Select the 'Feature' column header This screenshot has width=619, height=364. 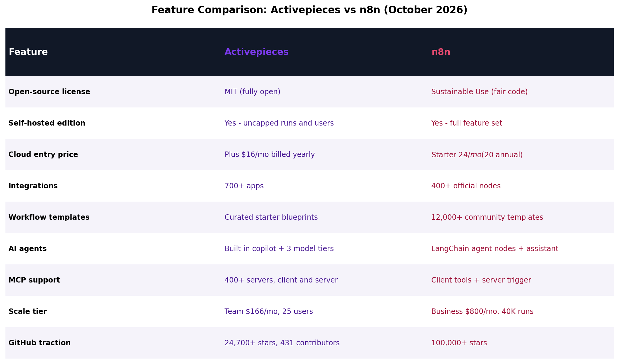pyautogui.click(x=28, y=52)
